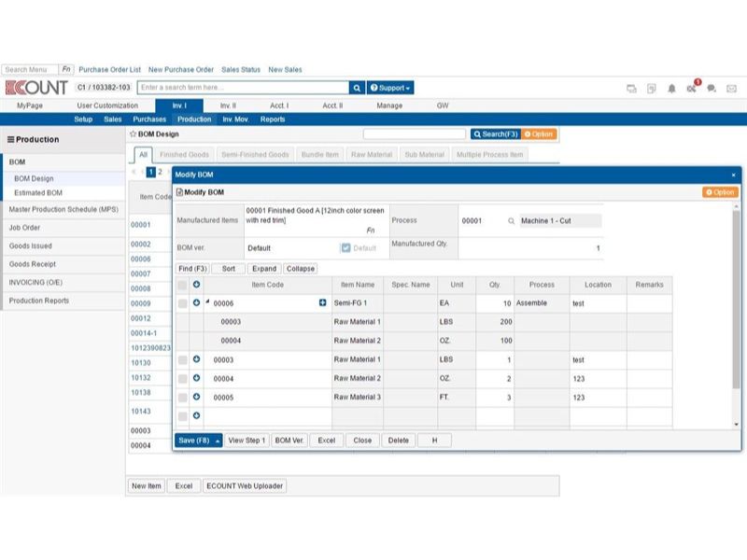The height and width of the screenshot is (560, 747).
Task: Click the Expand button above the grid
Action: tap(264, 269)
